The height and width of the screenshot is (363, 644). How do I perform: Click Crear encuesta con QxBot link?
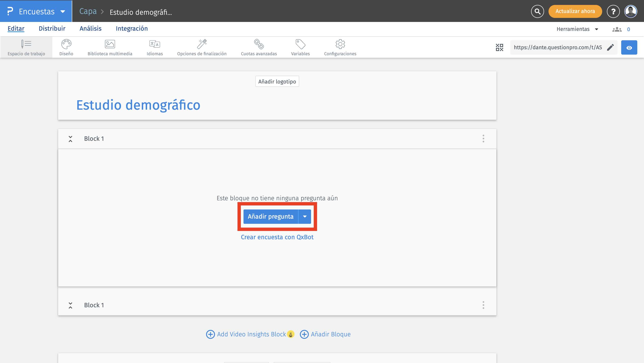[x=277, y=237]
